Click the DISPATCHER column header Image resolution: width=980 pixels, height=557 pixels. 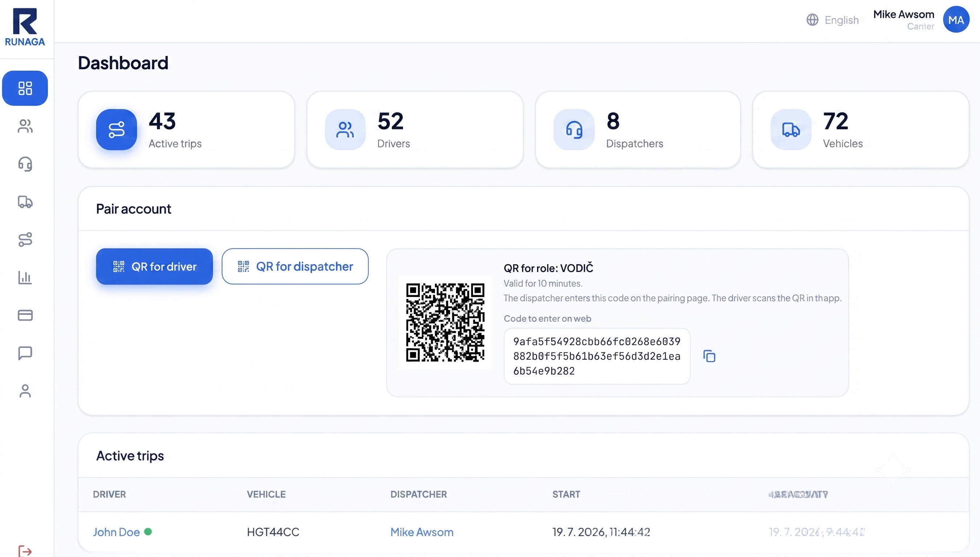419,494
